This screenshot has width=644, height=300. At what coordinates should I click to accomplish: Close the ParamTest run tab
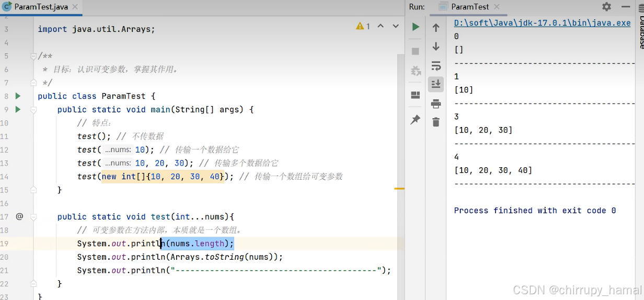[x=497, y=7]
